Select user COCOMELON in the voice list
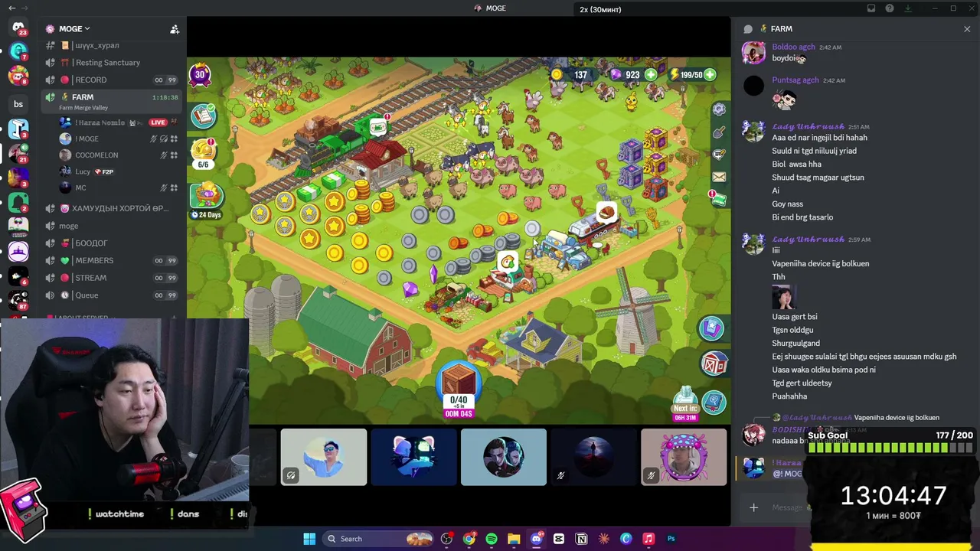Image resolution: width=980 pixels, height=551 pixels. 119,155
